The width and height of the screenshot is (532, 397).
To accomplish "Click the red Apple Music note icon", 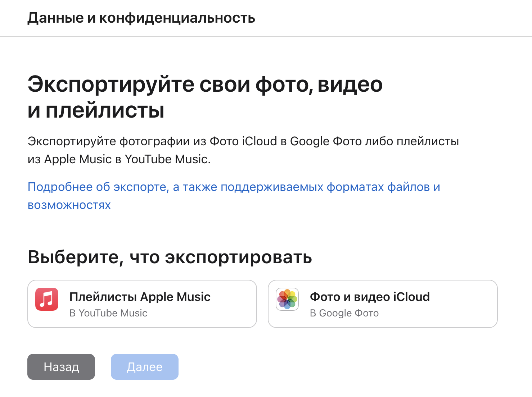I will point(47,299).
